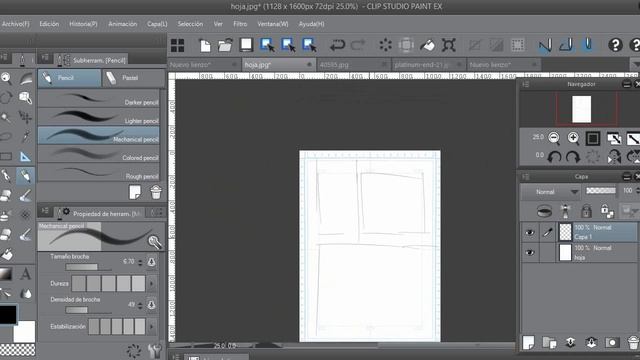The height and width of the screenshot is (360, 640).
Task: Expand Dureza options arrow
Action: [x=151, y=283]
